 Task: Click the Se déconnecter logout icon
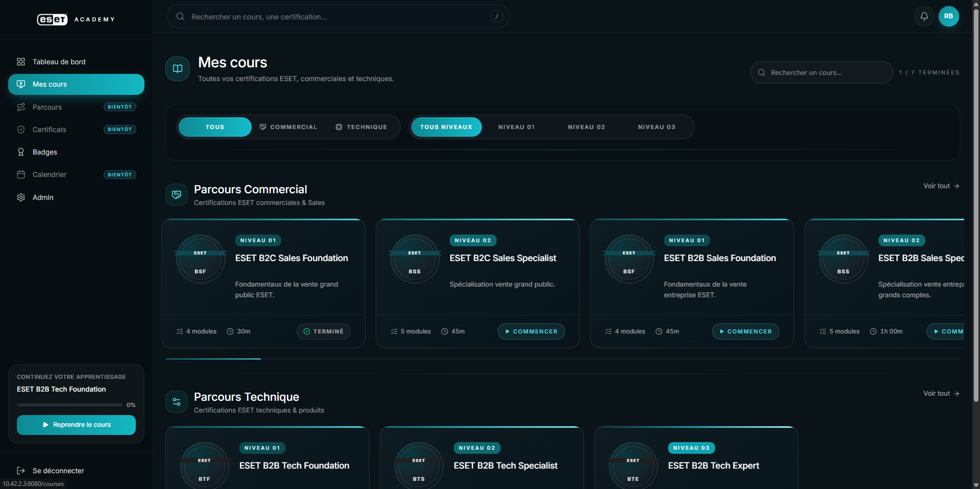coord(21,471)
